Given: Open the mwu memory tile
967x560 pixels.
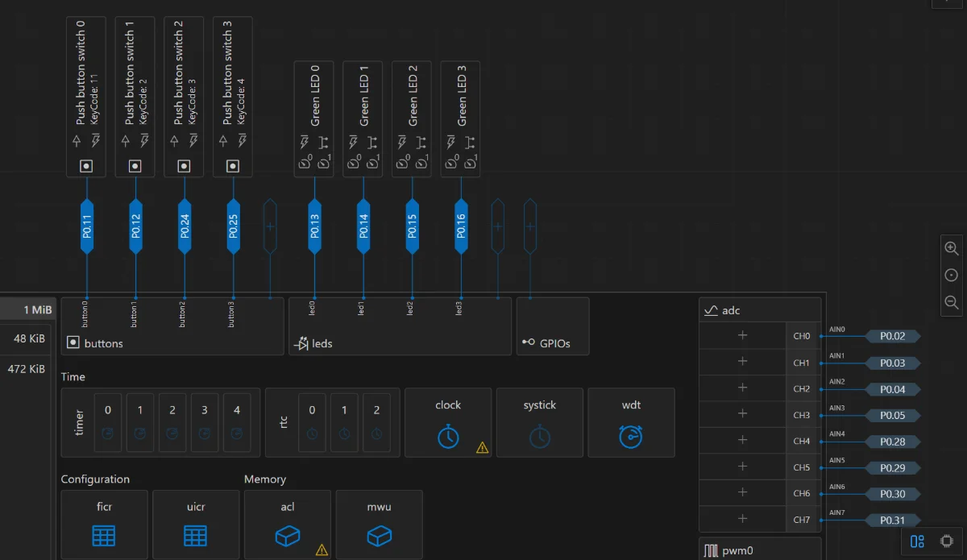Looking at the screenshot, I should point(379,525).
